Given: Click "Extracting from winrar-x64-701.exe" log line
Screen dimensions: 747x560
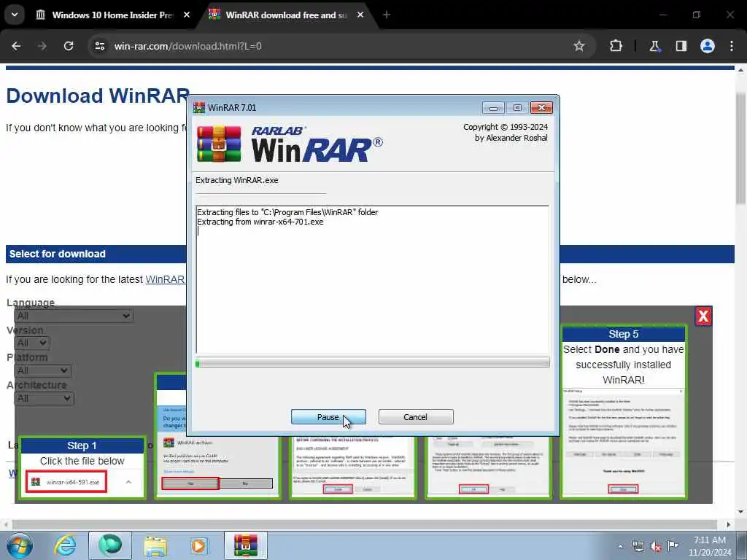Looking at the screenshot, I should point(260,222).
